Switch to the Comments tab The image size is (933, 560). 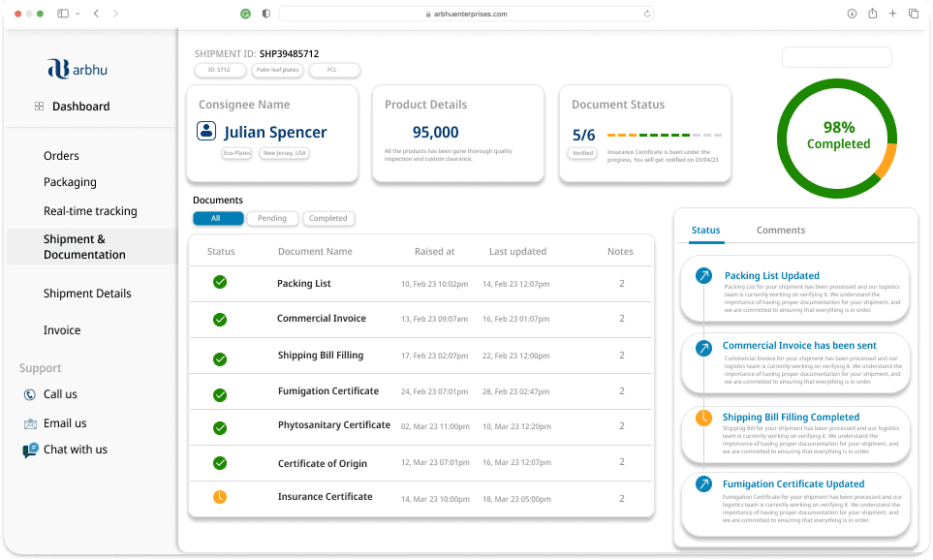[780, 231]
